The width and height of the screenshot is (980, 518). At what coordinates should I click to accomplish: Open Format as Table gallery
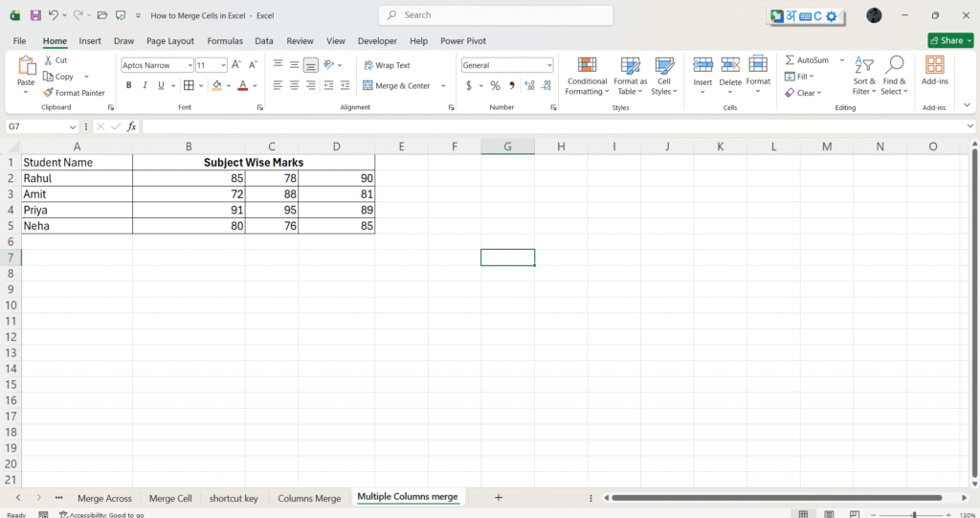tap(630, 76)
